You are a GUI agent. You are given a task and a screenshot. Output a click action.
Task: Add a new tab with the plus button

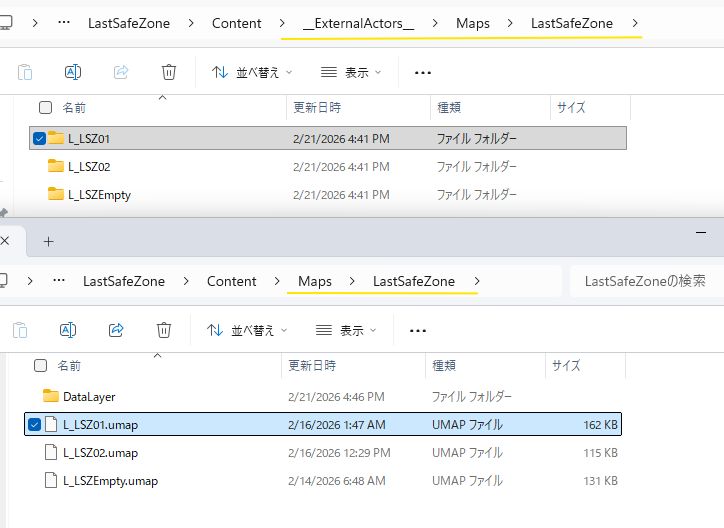click(x=48, y=241)
